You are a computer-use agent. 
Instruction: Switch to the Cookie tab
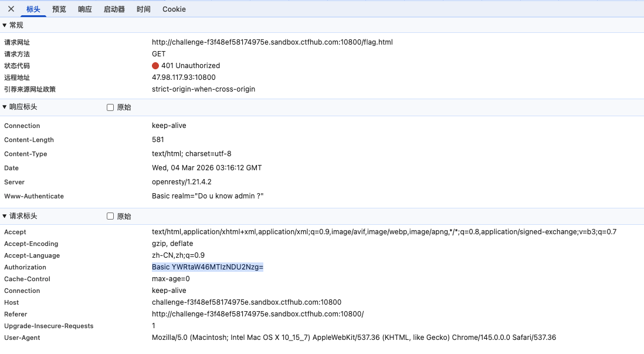174,9
